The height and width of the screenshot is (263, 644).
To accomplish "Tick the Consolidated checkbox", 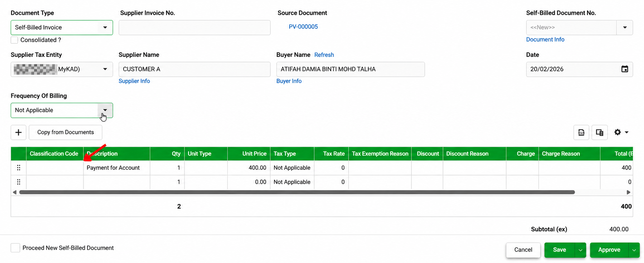I will [x=14, y=40].
